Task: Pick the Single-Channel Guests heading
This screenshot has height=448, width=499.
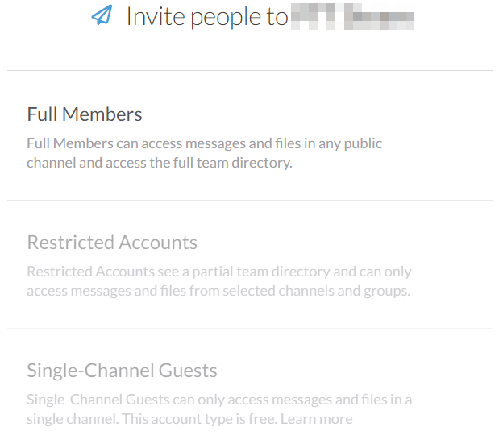Action: pos(122,371)
